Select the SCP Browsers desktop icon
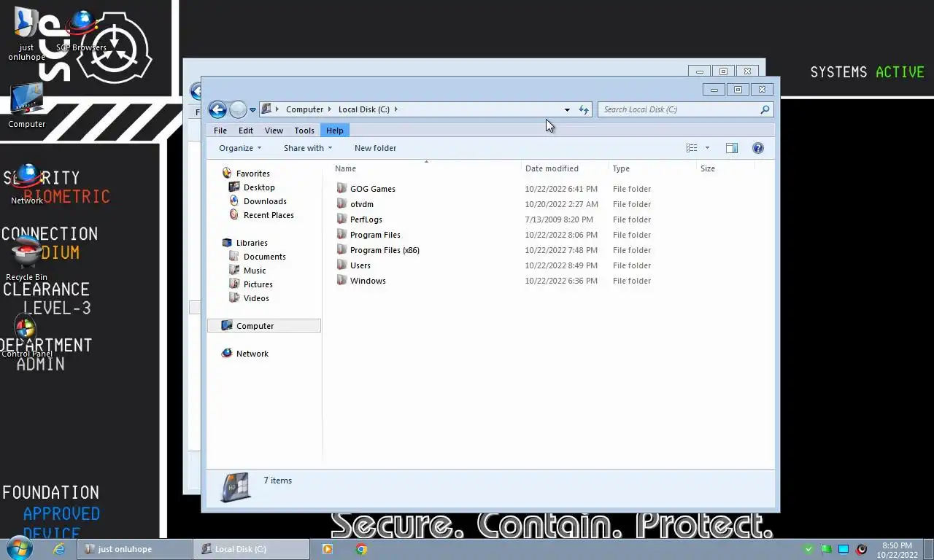Viewport: 934px width, 560px height. 81,31
